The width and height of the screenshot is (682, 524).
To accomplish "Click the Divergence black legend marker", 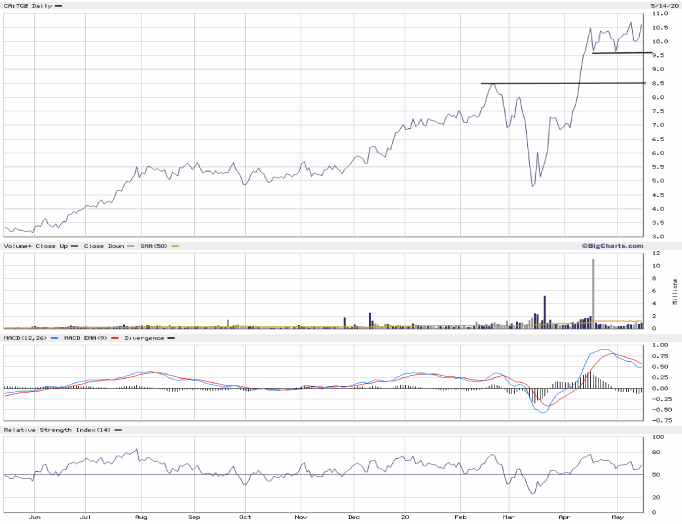I will click(169, 339).
